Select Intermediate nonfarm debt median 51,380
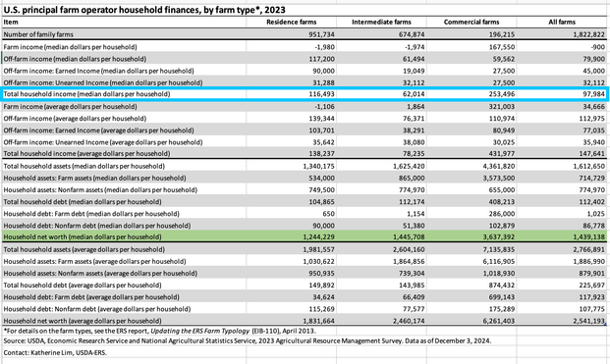 tap(414, 226)
